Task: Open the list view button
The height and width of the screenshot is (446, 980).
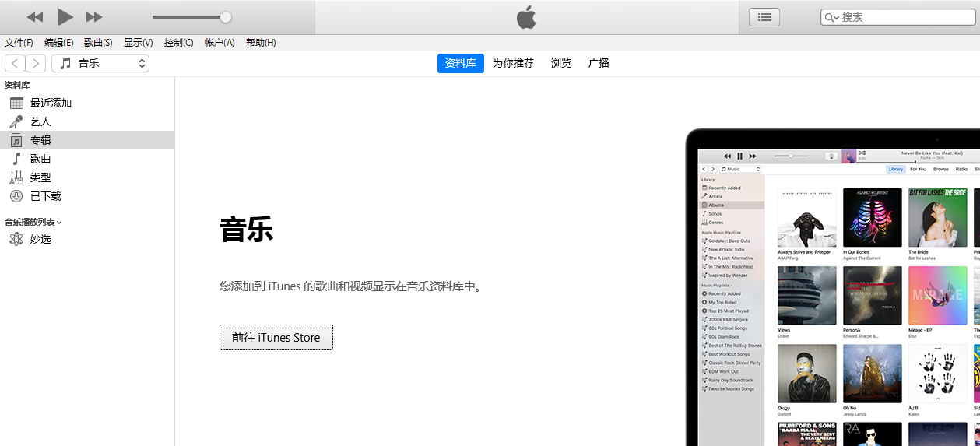Action: click(x=764, y=17)
